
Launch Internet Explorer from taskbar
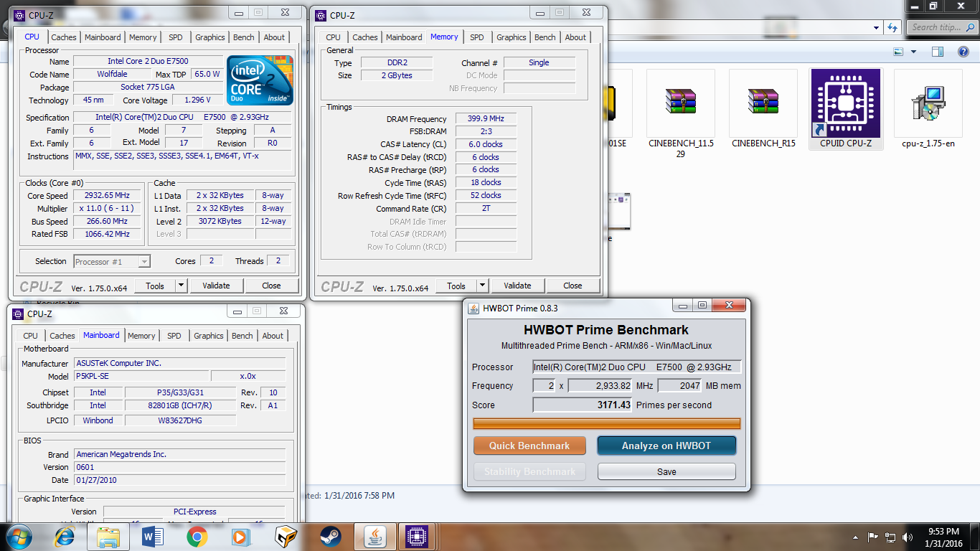[x=65, y=537]
